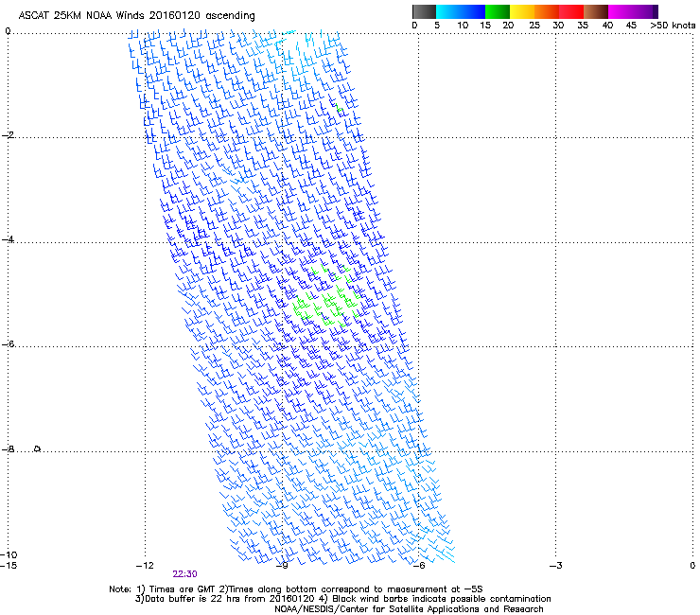This screenshot has width=700, height=615.
Task: Click the '>50 knots' legend label
Action: (673, 25)
